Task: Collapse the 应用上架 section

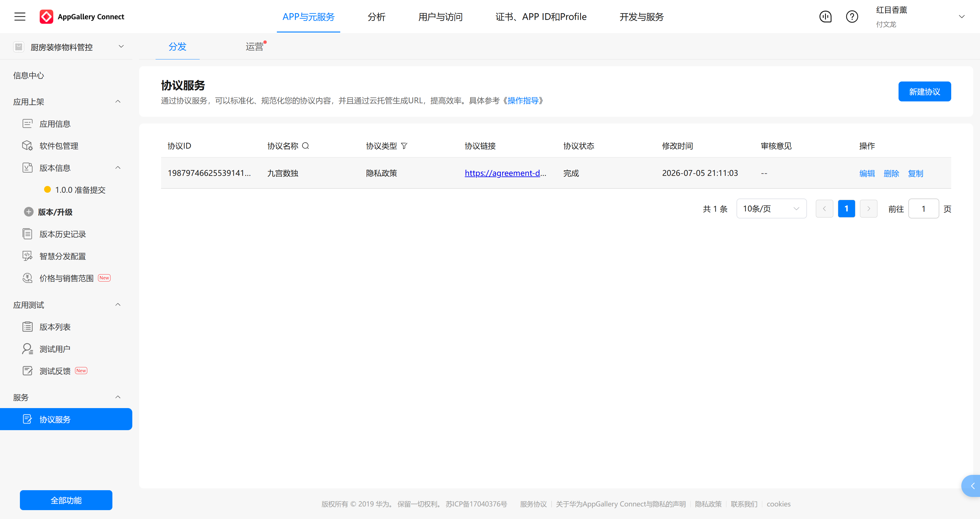Action: point(118,101)
